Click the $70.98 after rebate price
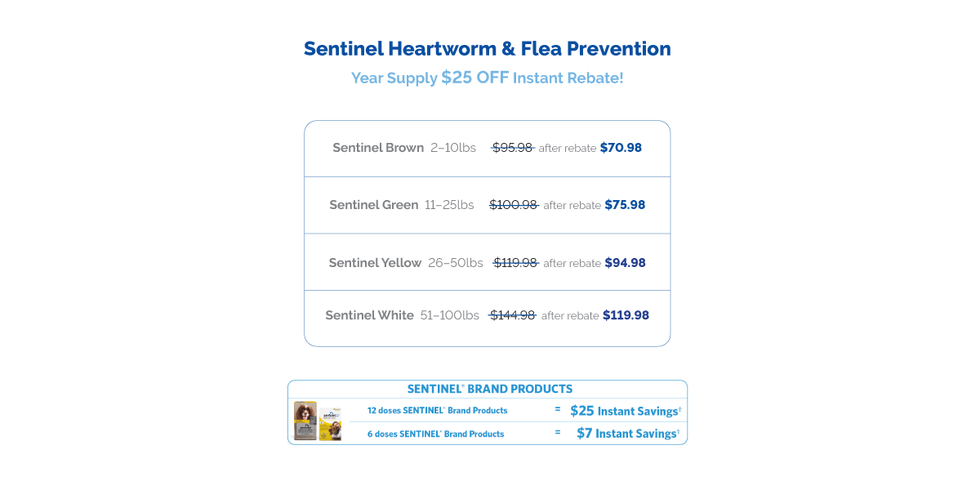Screen dimensions: 980x490 (x=621, y=148)
